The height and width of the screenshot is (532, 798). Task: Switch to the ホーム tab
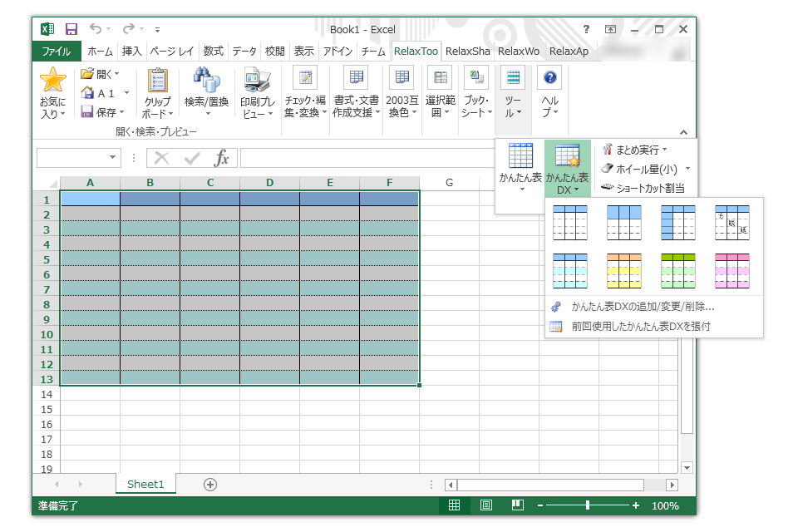tap(100, 51)
